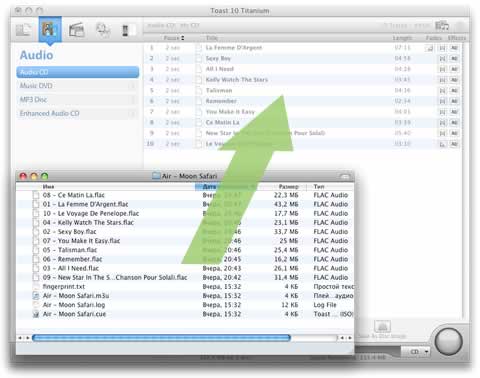Sort Finder list by Имя column
Image resolution: width=480 pixels, height=378 pixels.
(48, 187)
